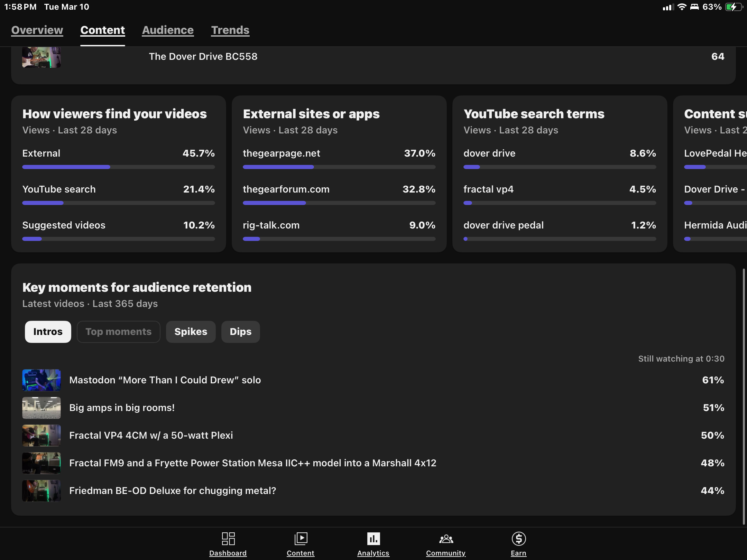Select the Intros filter chip
747x560 pixels.
[x=48, y=332]
